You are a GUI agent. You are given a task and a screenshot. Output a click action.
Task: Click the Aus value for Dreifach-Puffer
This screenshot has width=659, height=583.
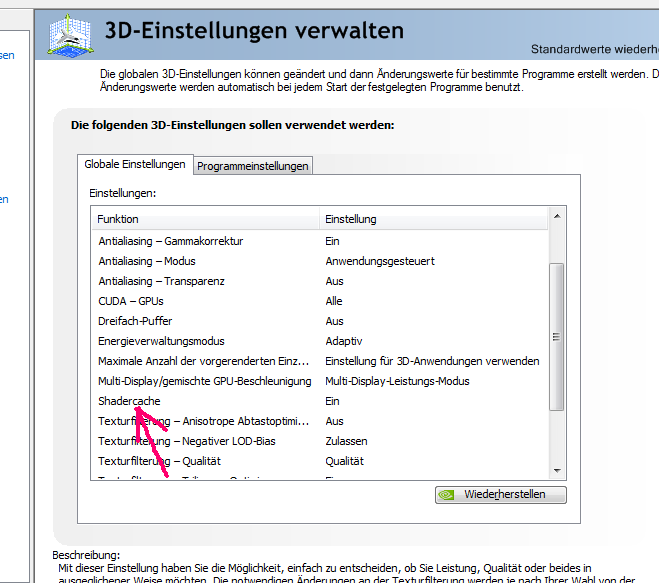click(334, 321)
